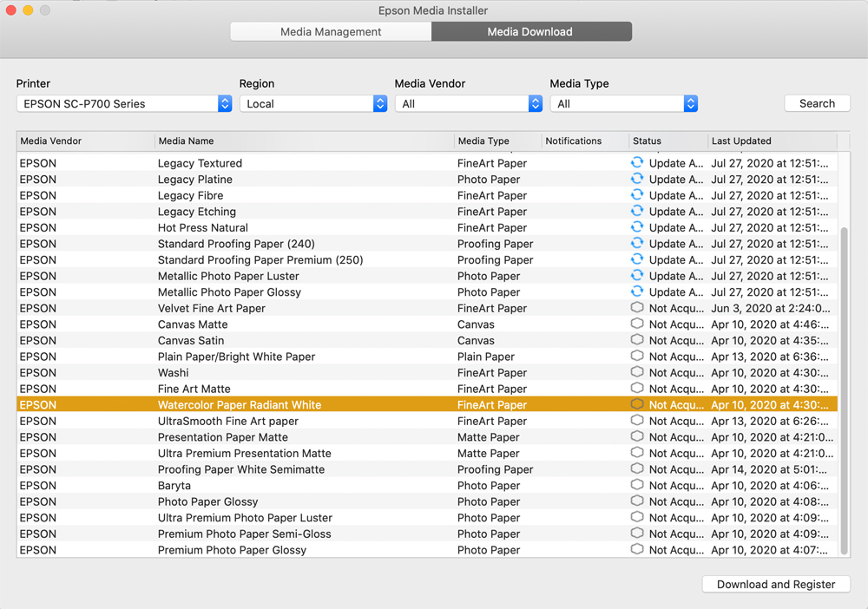Expand the Region dropdown set to Local
The height and width of the screenshot is (609, 868).
[313, 103]
